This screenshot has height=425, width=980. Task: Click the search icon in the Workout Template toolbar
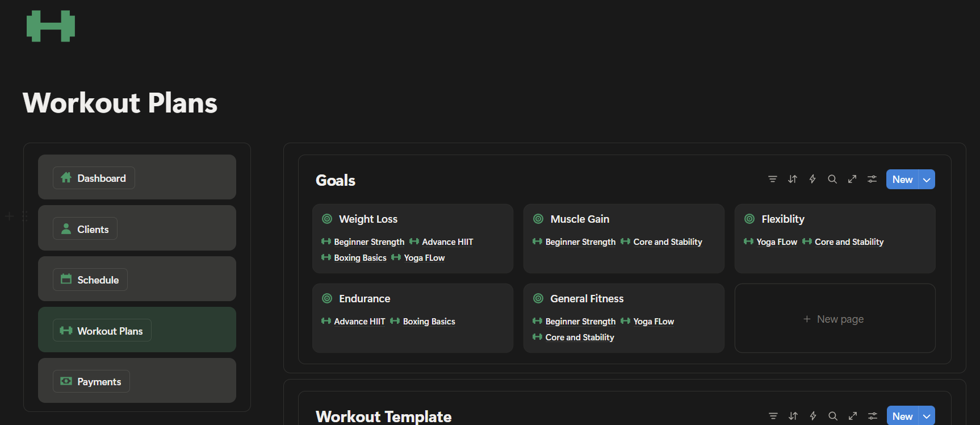pyautogui.click(x=832, y=416)
